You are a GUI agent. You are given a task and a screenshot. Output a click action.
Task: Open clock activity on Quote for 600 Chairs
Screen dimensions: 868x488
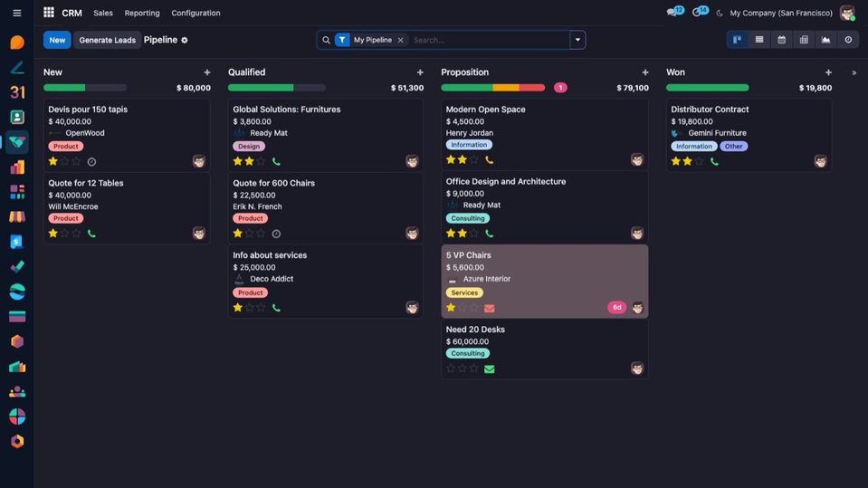276,234
